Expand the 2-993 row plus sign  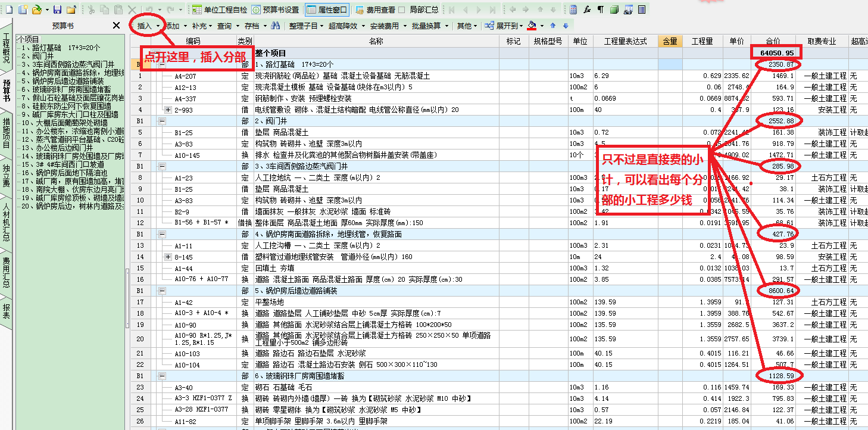click(x=168, y=110)
